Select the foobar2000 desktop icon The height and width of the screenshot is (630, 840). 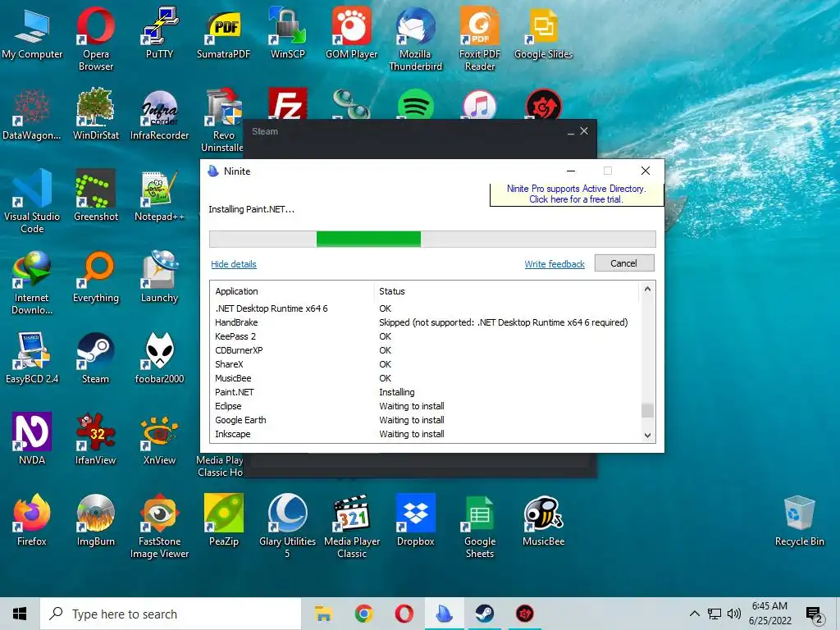click(159, 358)
